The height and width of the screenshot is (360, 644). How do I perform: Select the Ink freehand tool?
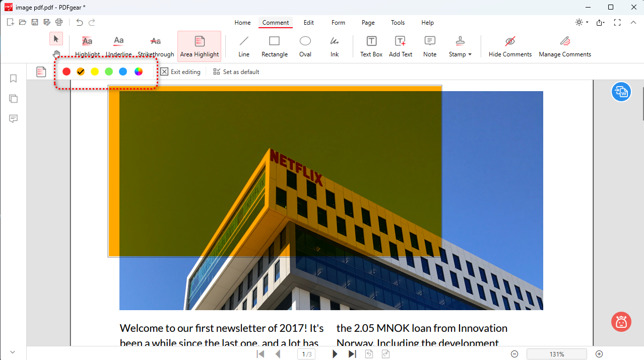[335, 47]
